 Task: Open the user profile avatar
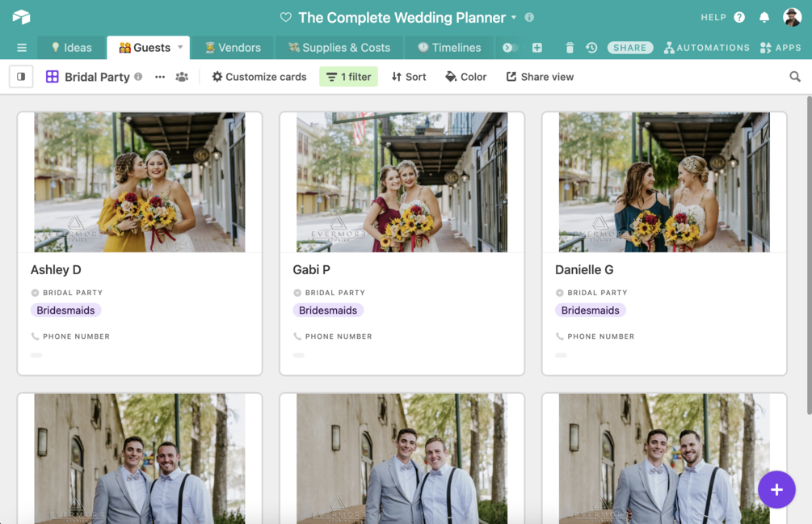[x=793, y=17]
